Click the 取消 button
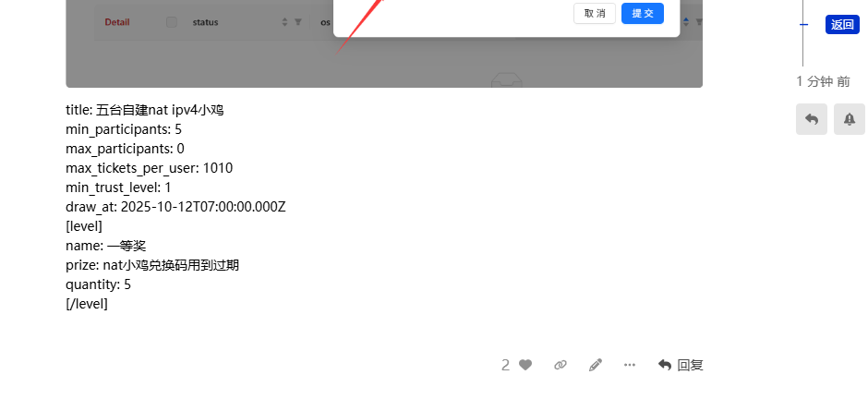The width and height of the screenshot is (868, 399). 595,13
